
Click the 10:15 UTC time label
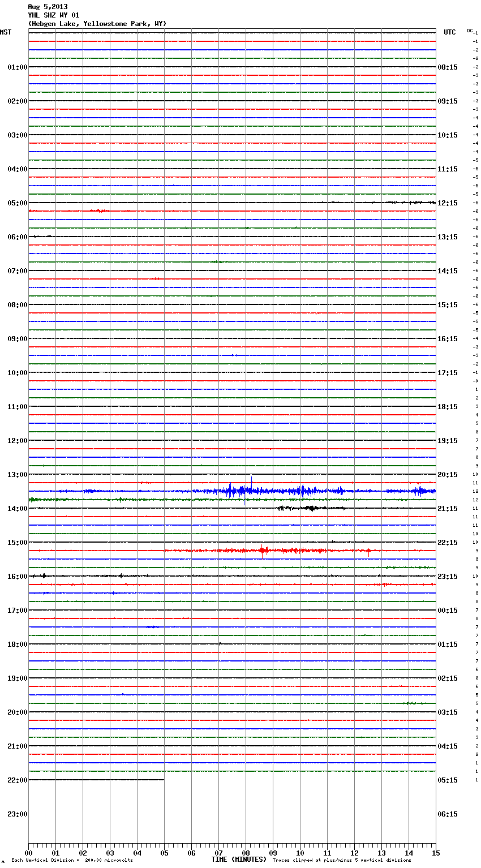click(x=448, y=135)
